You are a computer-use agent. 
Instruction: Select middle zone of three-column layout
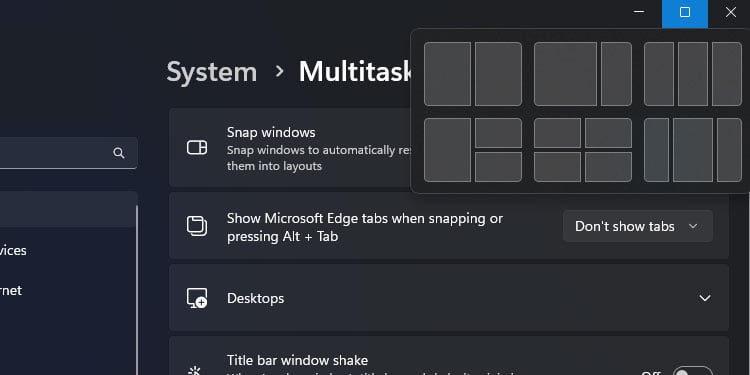[693, 74]
